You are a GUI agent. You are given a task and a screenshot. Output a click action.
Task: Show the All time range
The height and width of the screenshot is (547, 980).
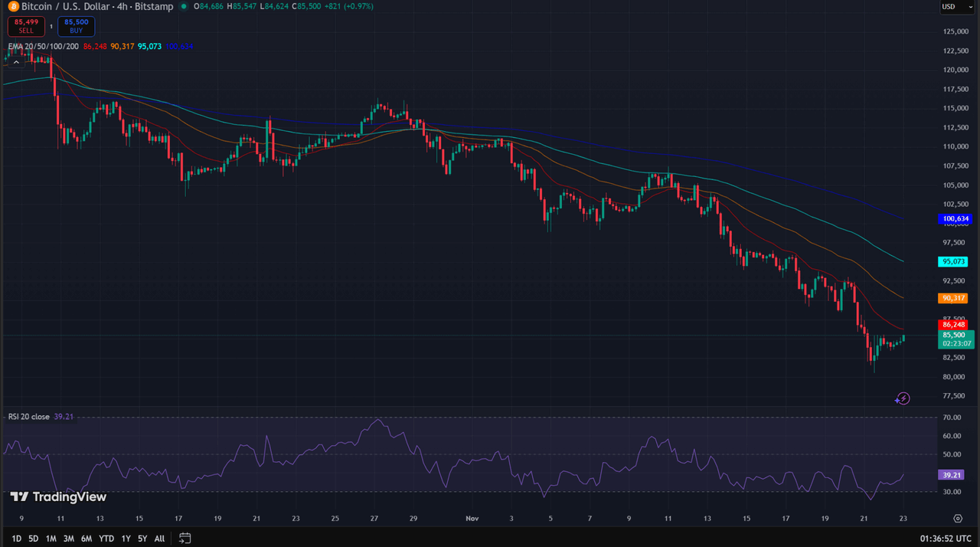point(159,539)
